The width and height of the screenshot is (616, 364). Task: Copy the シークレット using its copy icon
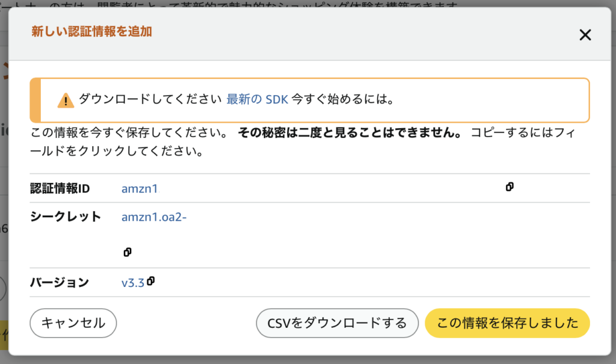click(128, 252)
